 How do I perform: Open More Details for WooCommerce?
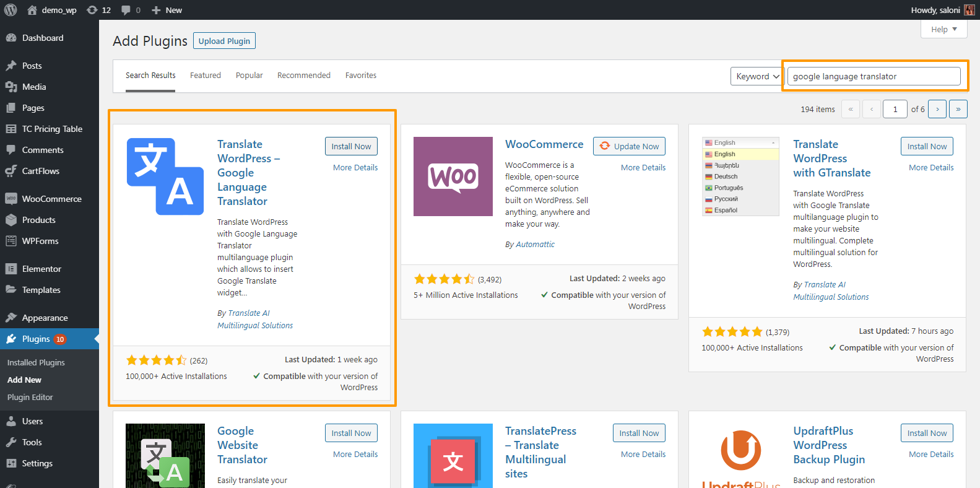coord(643,167)
